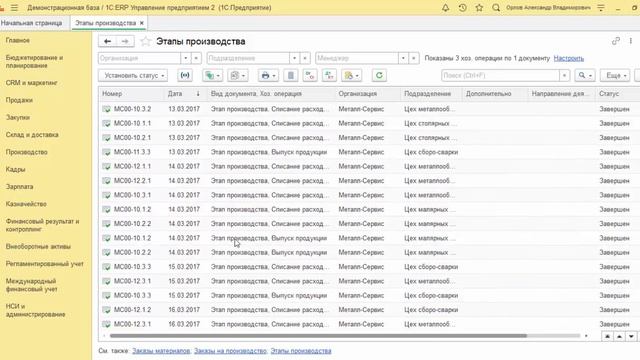Copy link to this form icon
Image resolution: width=640 pixels, height=360 pixels.
pos(616,41)
